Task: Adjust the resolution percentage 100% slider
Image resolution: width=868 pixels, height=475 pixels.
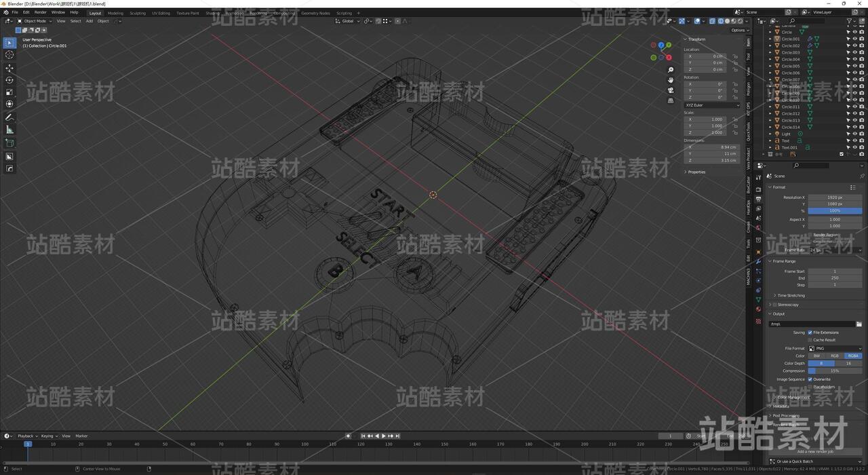Action: click(835, 211)
